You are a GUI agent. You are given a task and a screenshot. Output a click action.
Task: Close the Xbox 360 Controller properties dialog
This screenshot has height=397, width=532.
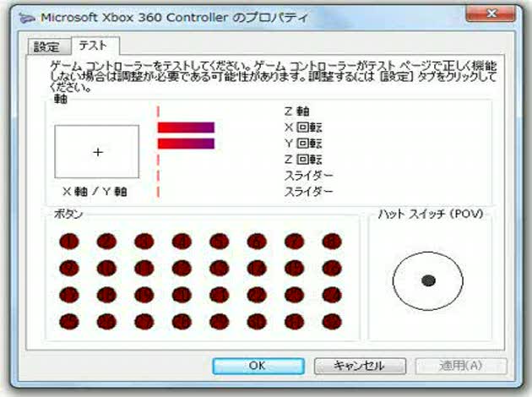click(491, 14)
